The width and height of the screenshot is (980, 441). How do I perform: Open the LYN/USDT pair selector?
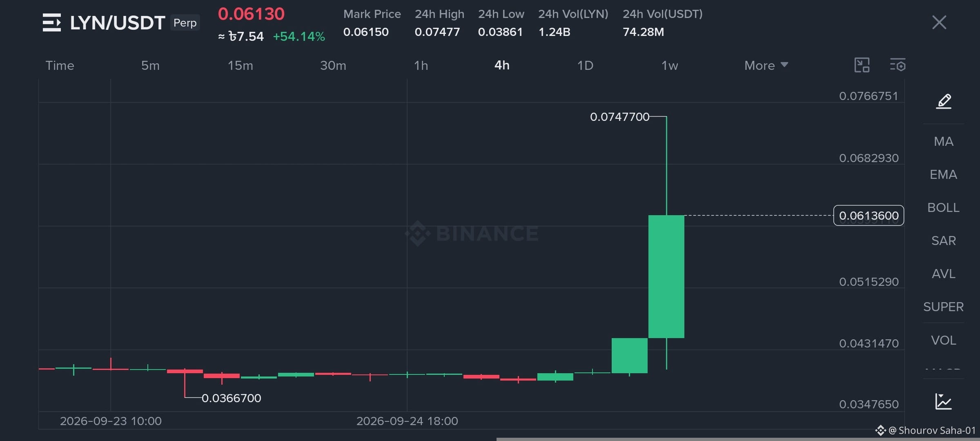click(118, 23)
